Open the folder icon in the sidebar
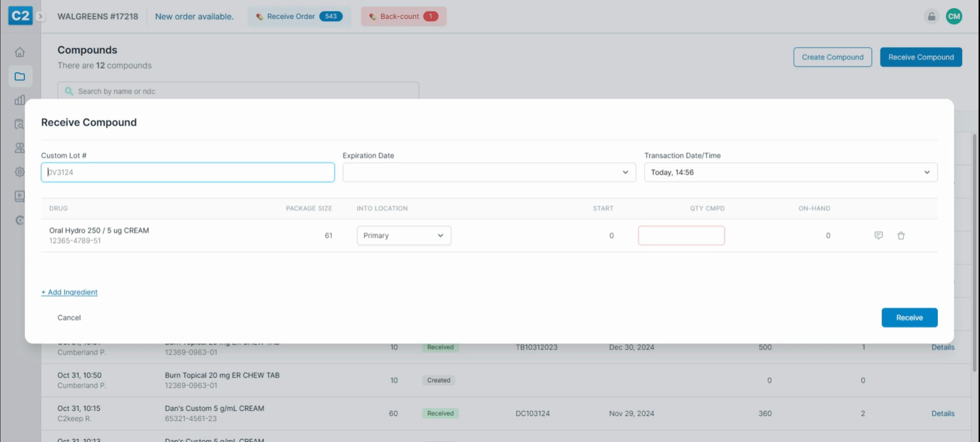Viewport: 980px width, 442px height. pyautogui.click(x=20, y=77)
